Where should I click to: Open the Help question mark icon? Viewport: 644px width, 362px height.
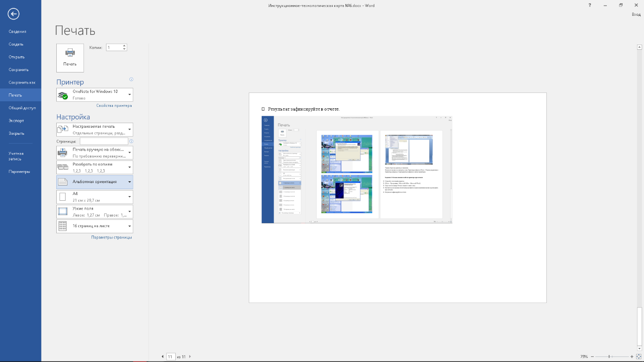point(590,5)
